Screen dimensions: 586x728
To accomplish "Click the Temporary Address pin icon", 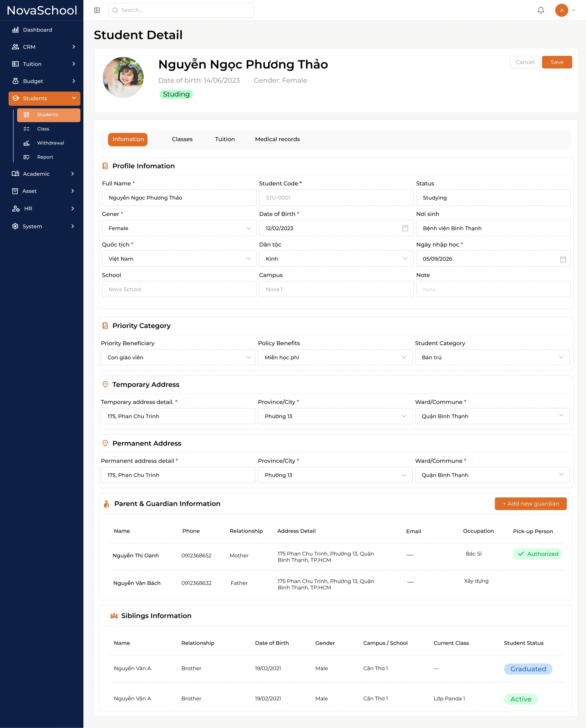I will point(105,384).
